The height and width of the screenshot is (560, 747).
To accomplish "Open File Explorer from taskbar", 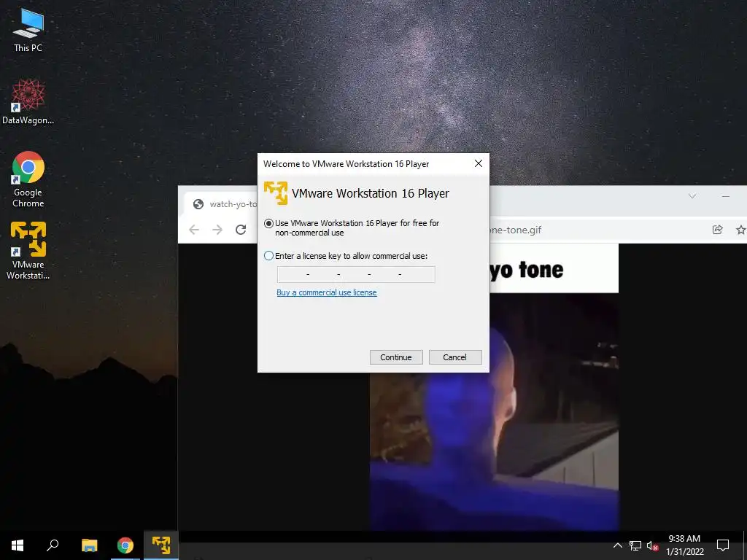I will coord(89,545).
